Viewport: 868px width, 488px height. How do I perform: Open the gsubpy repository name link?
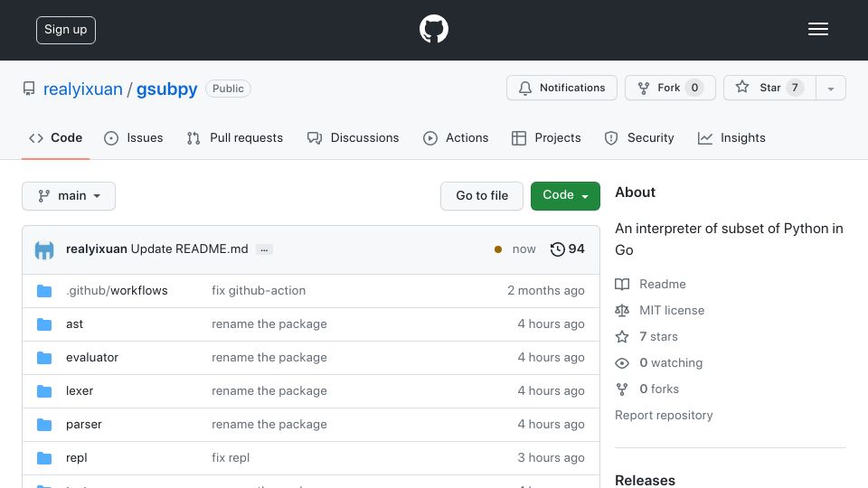tap(166, 89)
